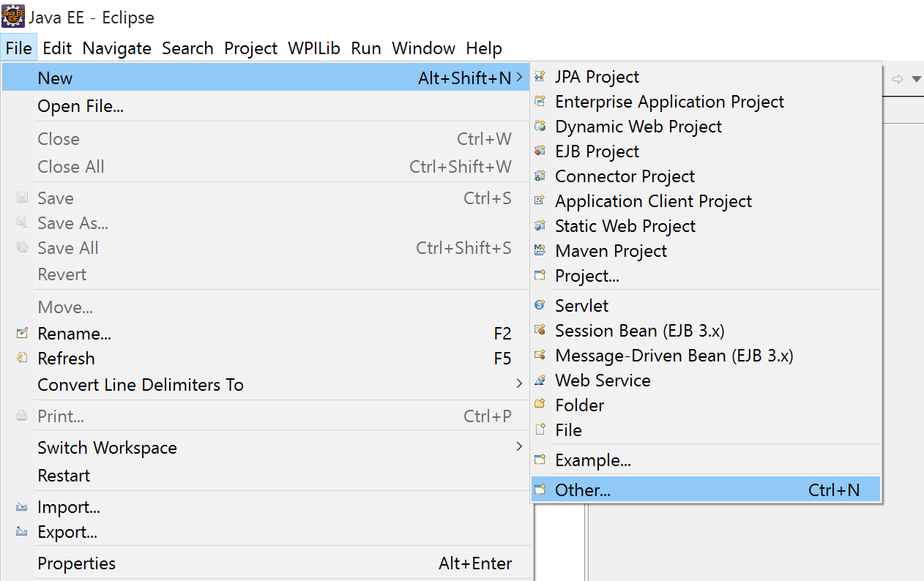Select the new Folder icon
The width and height of the screenshot is (924, 581).
pyautogui.click(x=540, y=405)
